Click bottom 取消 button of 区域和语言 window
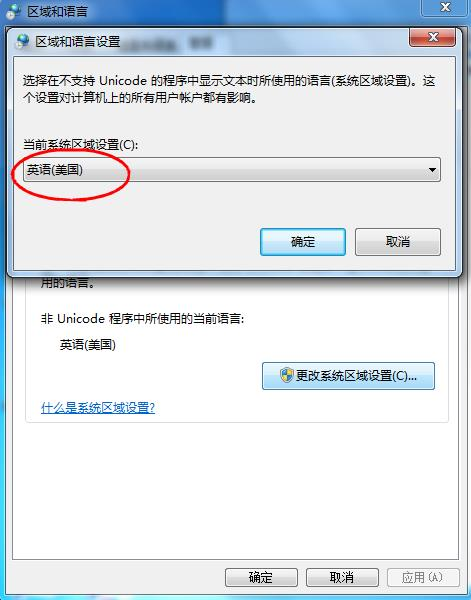The width and height of the screenshot is (471, 600). click(342, 577)
